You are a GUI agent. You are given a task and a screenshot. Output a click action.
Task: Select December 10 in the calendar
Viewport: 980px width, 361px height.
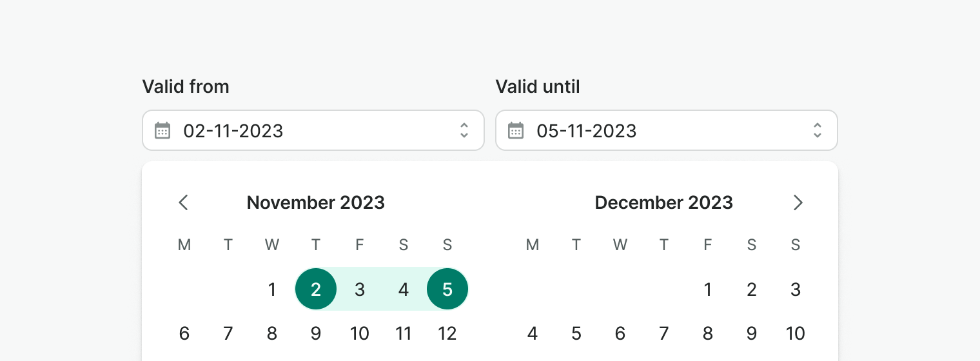pos(796,333)
